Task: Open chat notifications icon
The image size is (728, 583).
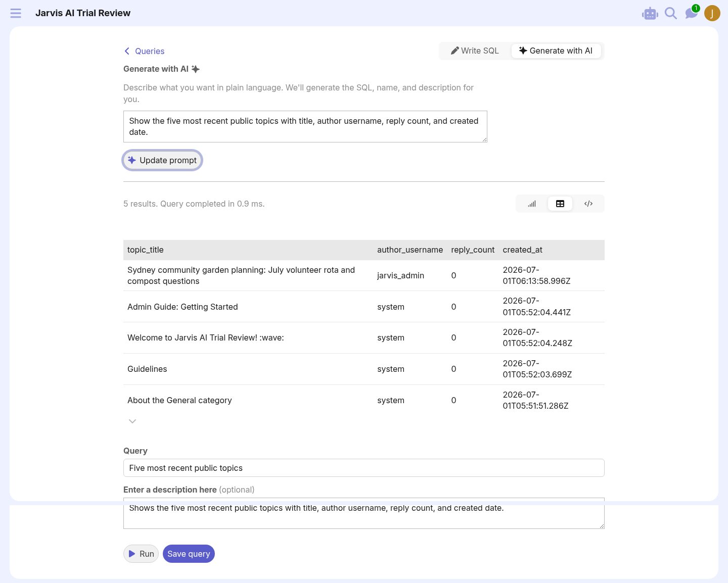Action: [691, 13]
